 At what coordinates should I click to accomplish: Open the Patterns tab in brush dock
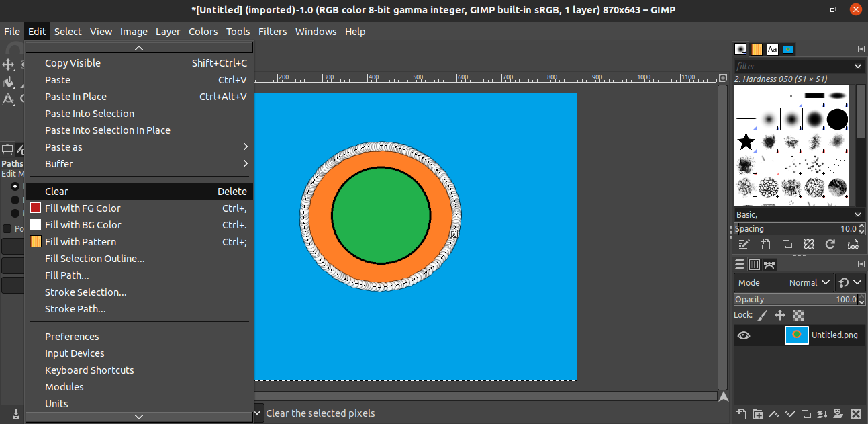tap(757, 50)
